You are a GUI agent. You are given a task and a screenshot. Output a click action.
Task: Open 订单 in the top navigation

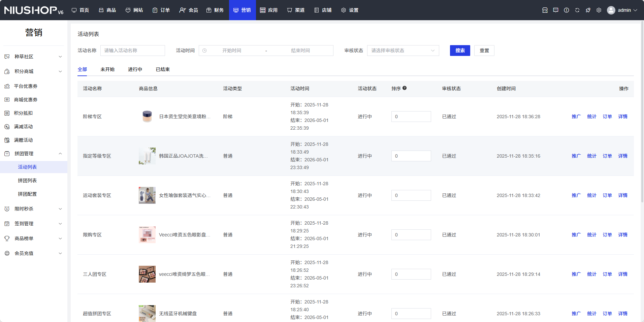coord(161,10)
